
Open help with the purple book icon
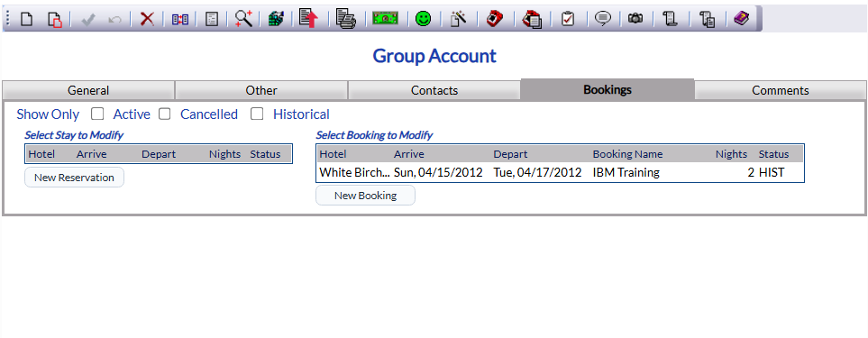tap(741, 19)
